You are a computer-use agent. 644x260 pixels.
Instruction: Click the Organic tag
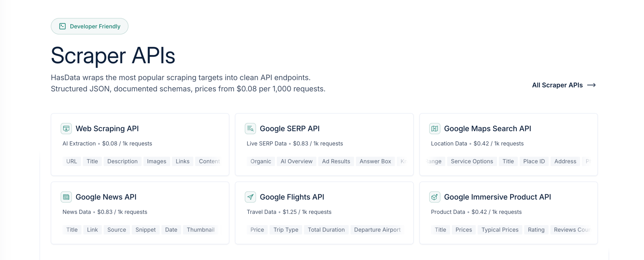tap(261, 161)
